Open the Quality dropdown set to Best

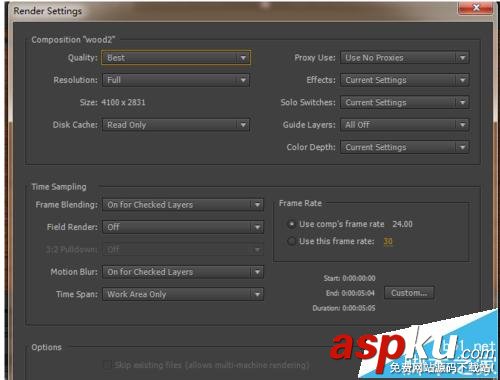[x=176, y=58]
